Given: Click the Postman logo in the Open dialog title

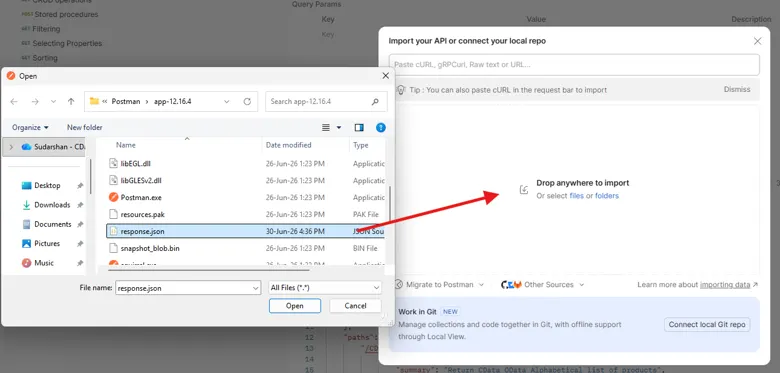Looking at the screenshot, I should coord(11,76).
